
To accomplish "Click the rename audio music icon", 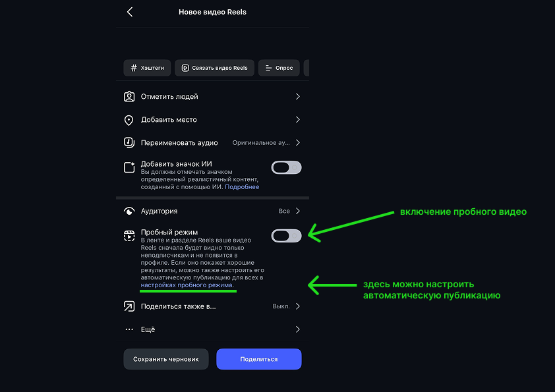I will 129,142.
